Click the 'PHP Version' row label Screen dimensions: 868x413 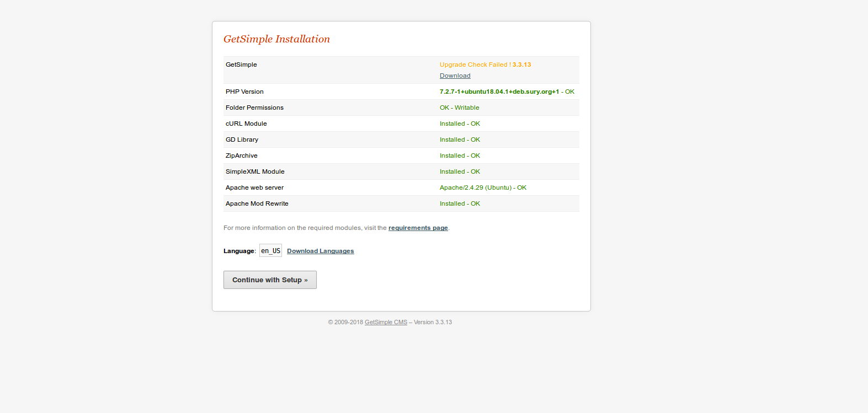point(244,92)
